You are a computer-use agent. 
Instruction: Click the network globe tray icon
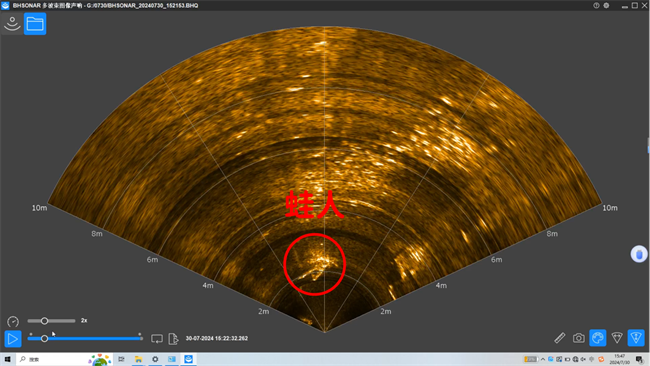[x=575, y=359]
